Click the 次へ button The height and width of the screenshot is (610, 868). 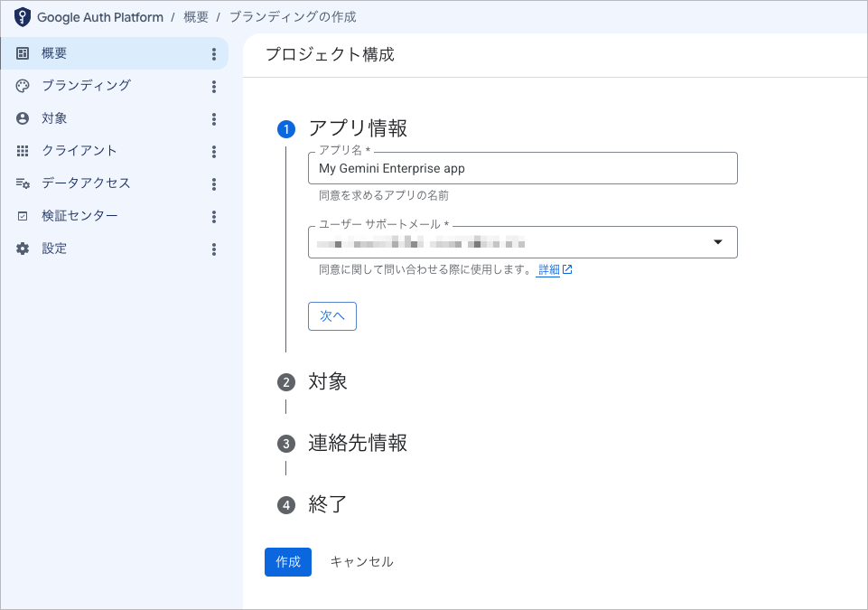pyautogui.click(x=332, y=316)
